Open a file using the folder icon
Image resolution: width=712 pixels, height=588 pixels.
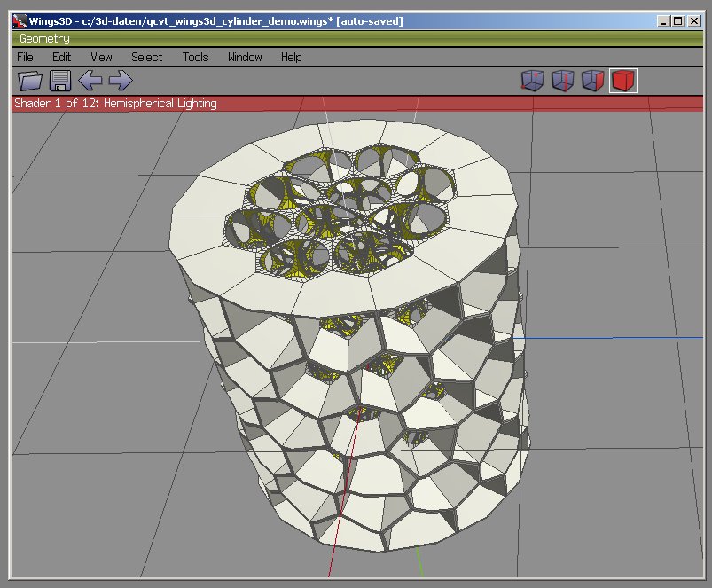(30, 80)
